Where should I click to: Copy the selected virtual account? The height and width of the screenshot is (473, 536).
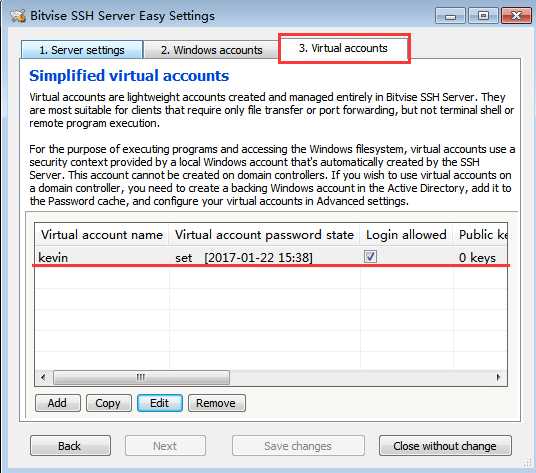tap(108, 403)
